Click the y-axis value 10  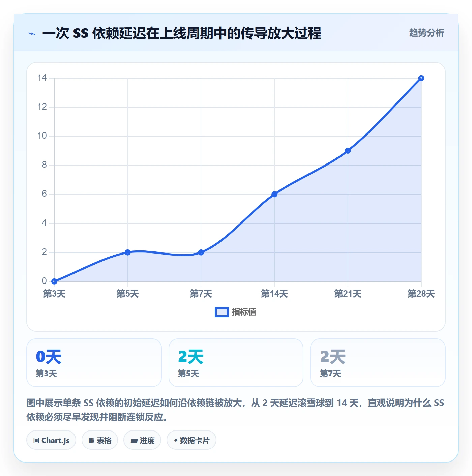tap(42, 136)
